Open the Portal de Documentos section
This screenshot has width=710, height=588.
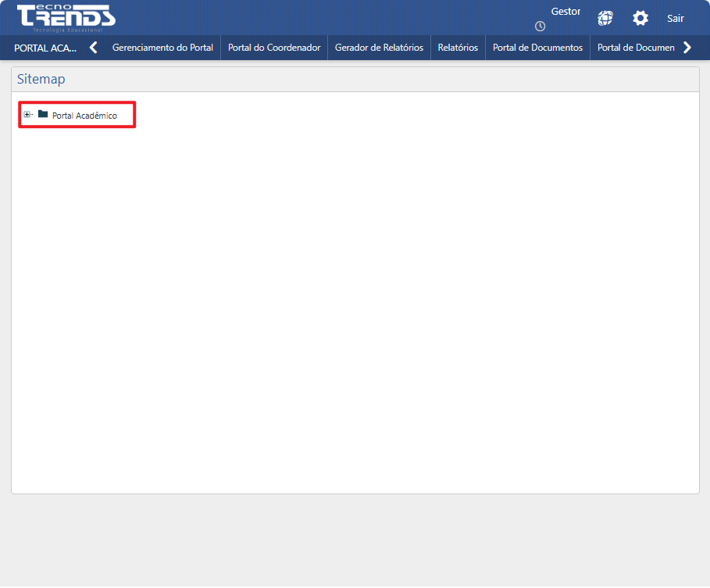pos(537,47)
